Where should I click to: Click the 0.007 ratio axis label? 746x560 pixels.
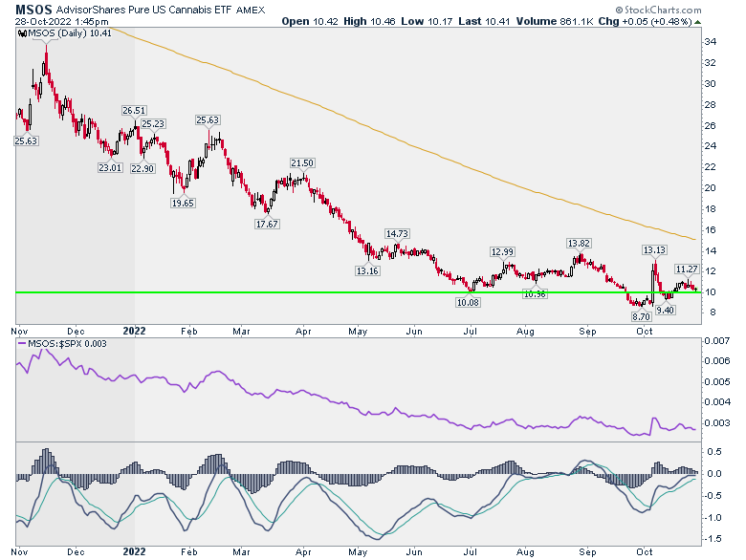(x=717, y=341)
